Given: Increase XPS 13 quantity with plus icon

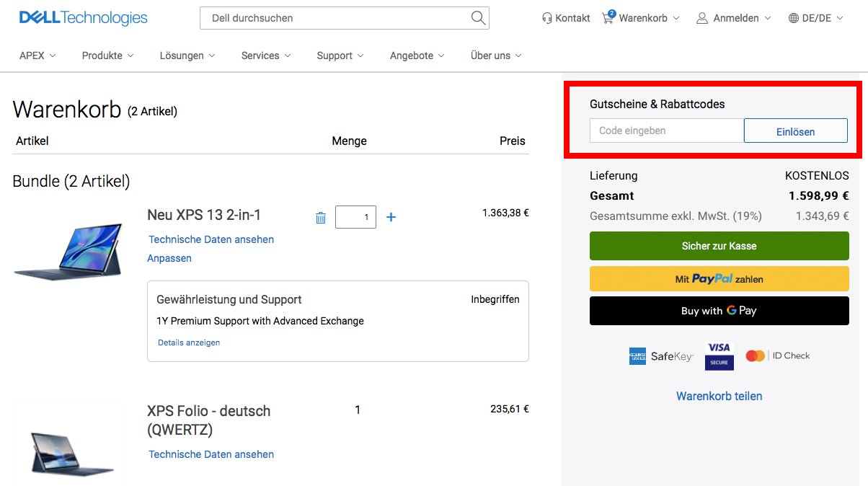Looking at the screenshot, I should 391,216.
